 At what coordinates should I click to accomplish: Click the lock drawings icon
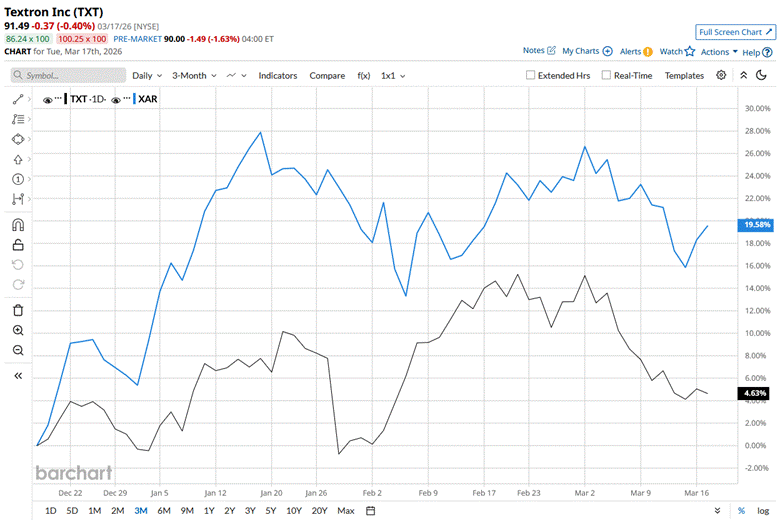click(18, 244)
